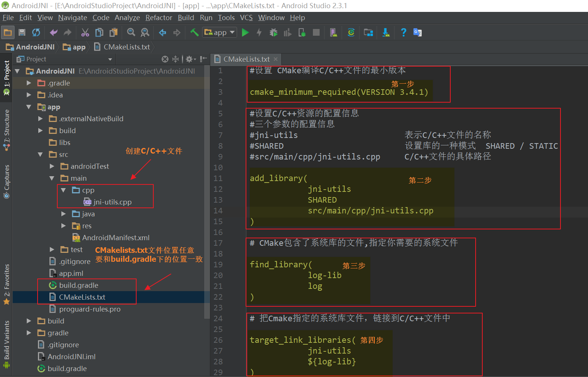Click the Debug app bug icon
This screenshot has height=377, width=588.
click(x=274, y=33)
